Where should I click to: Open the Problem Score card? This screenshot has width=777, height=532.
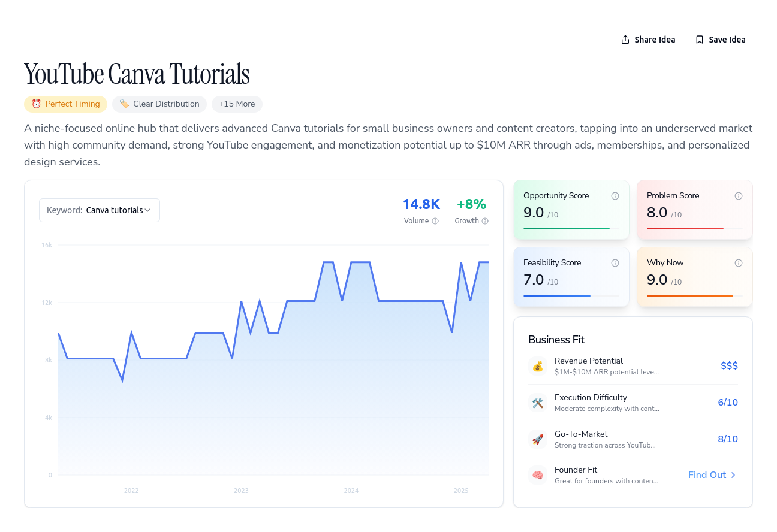[x=695, y=210]
